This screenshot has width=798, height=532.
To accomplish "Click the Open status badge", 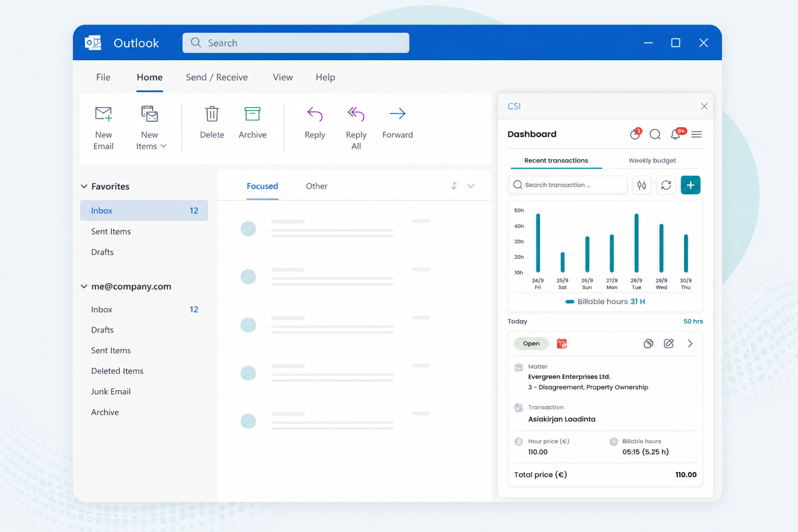I will [x=531, y=343].
